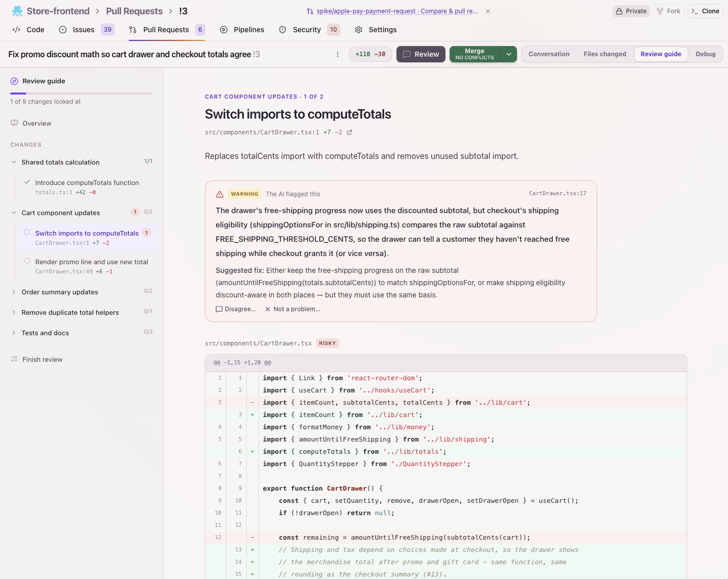Click the Store-frontend pixel logo icon
Screen dimensions: 728x579
tap(17, 11)
